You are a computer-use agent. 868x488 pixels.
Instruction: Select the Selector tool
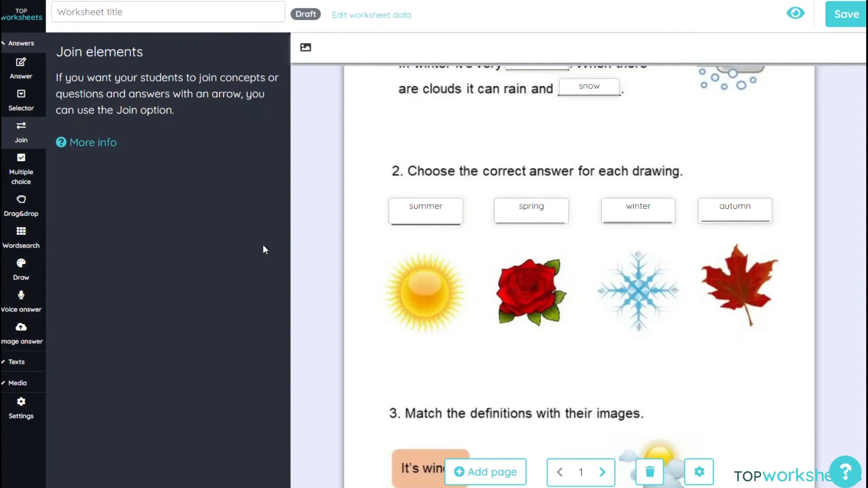click(21, 99)
